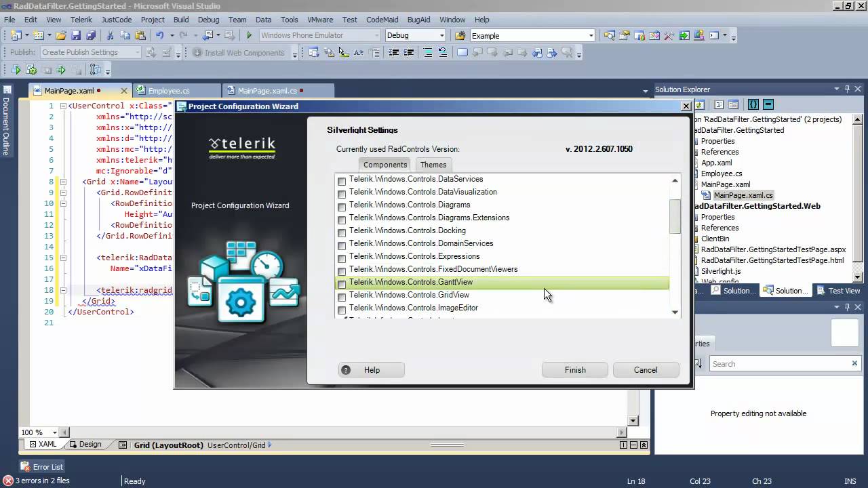Select the Components tab
Viewport: 868px width, 488px height.
point(385,165)
